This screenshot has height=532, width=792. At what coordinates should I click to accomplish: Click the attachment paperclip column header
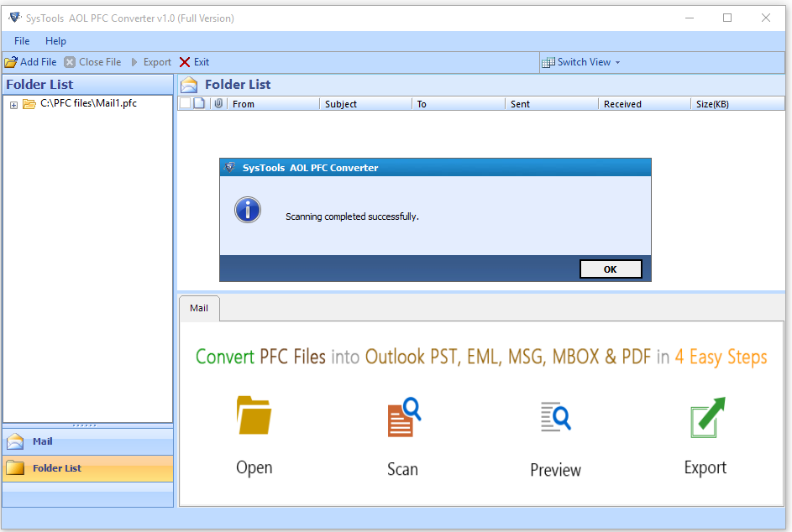[x=218, y=103]
